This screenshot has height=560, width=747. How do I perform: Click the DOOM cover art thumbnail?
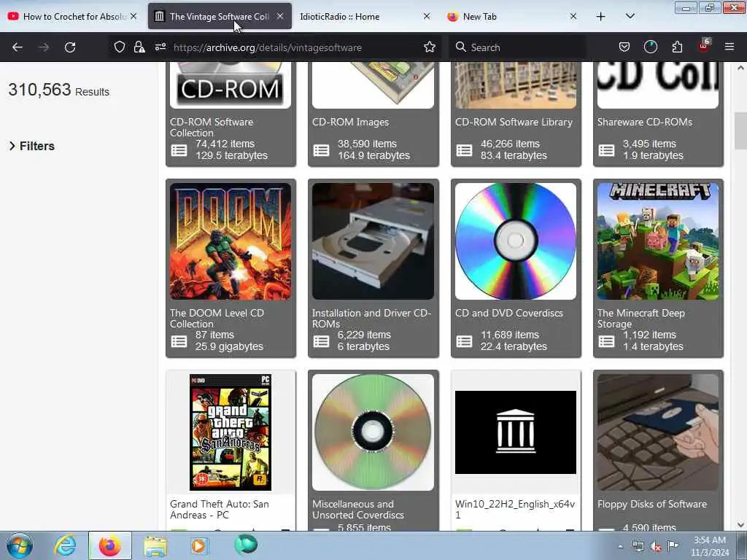[231, 241]
